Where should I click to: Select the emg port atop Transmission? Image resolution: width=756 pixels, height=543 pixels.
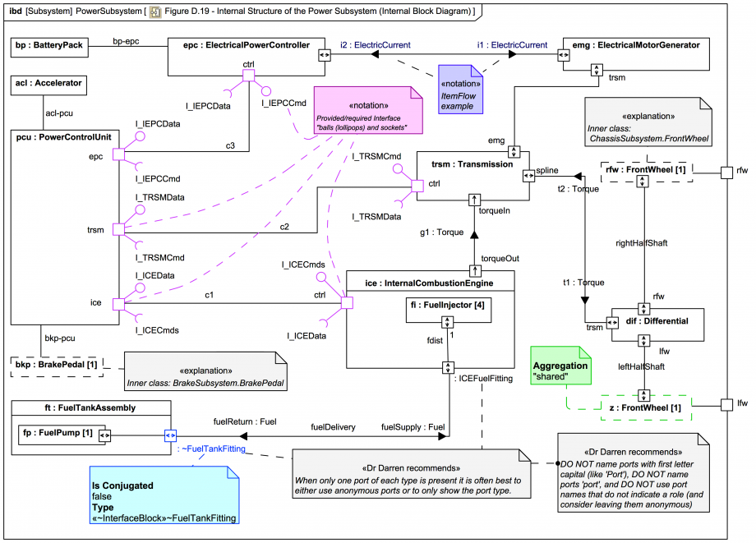coord(514,152)
